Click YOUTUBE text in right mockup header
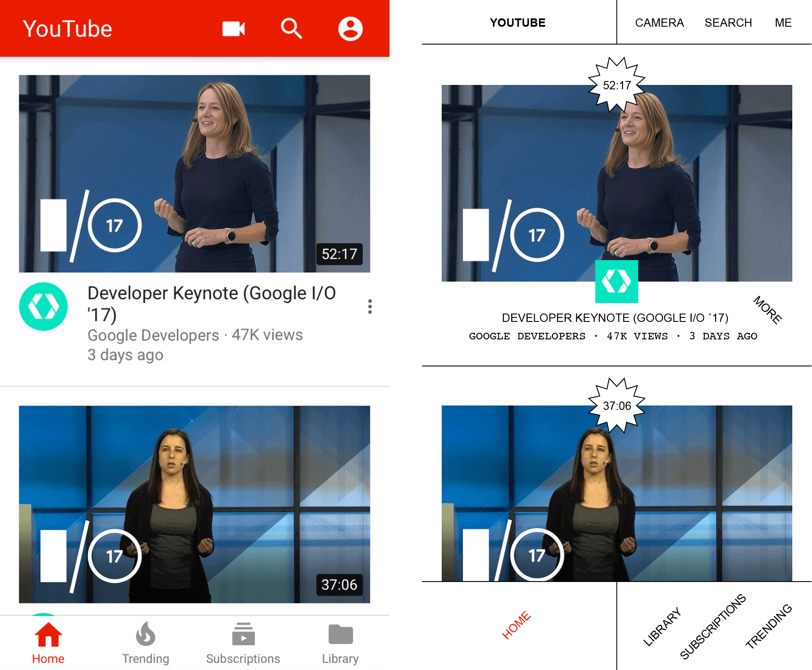The height and width of the screenshot is (670, 812). (x=518, y=23)
